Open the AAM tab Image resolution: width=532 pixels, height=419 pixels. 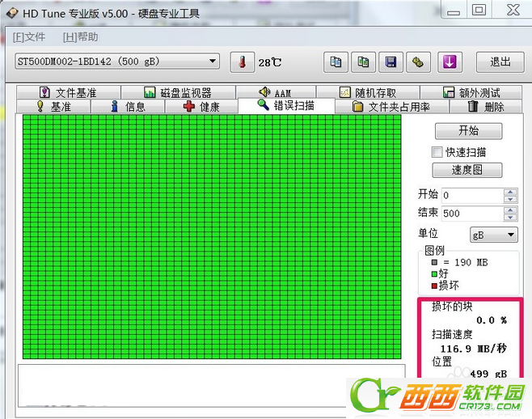[276, 92]
